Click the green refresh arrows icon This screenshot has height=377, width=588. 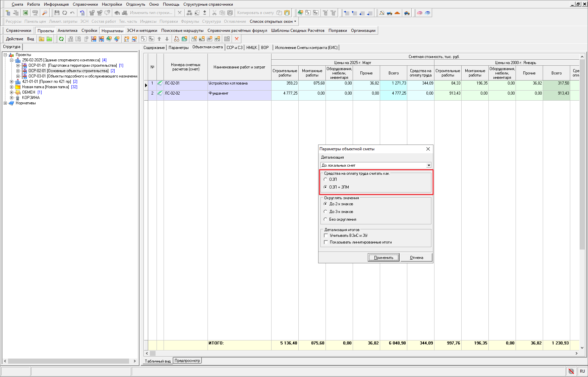click(61, 39)
